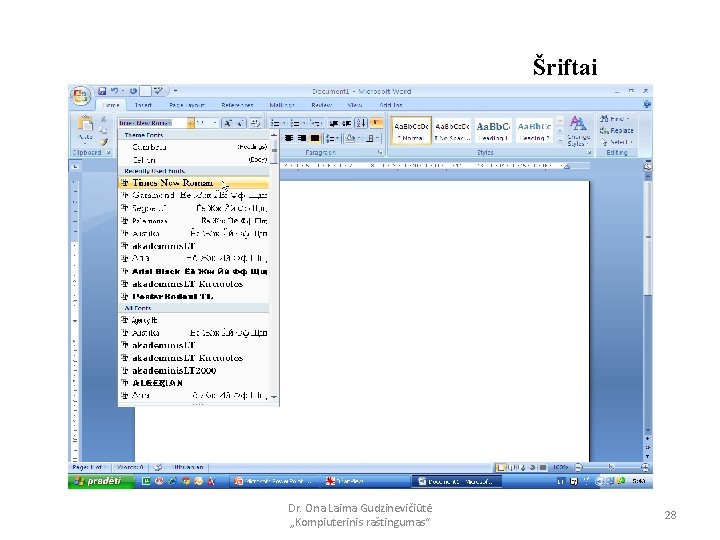Click the Multilevel List icon

315,123
